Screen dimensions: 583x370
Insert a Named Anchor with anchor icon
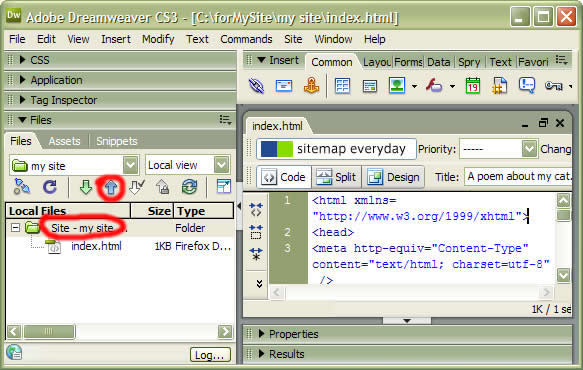click(x=311, y=86)
